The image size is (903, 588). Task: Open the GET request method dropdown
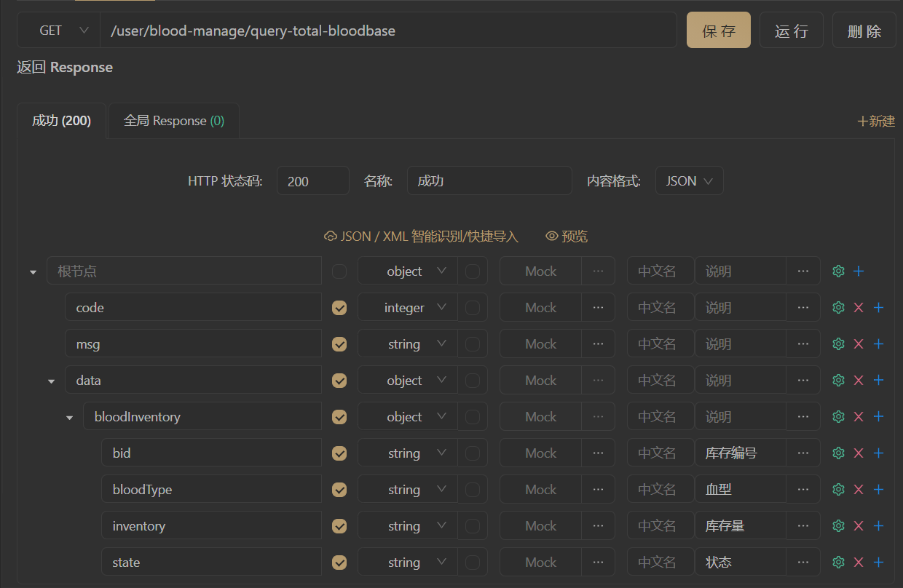click(58, 30)
